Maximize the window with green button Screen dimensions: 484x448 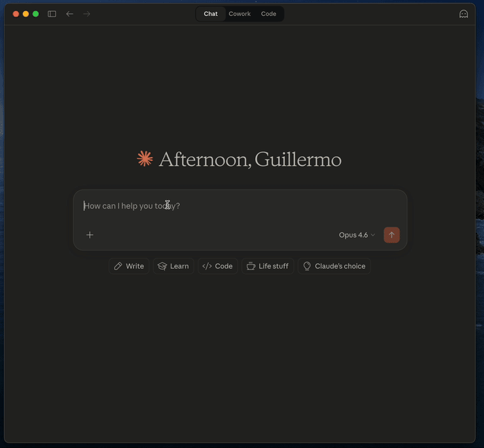36,14
